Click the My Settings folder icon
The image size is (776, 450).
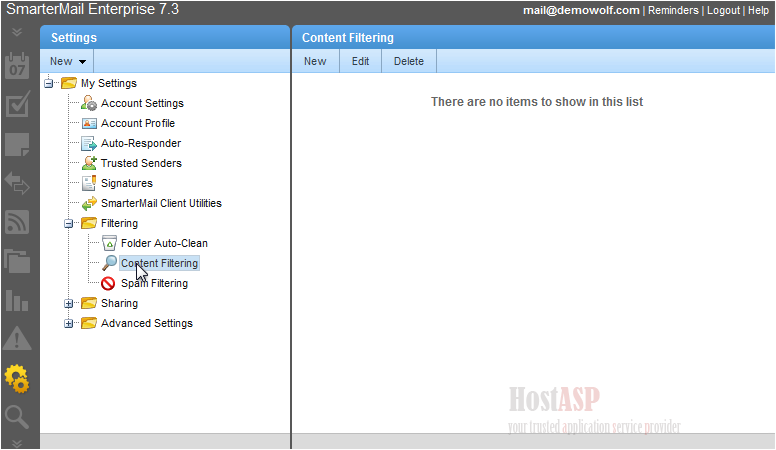pos(69,83)
